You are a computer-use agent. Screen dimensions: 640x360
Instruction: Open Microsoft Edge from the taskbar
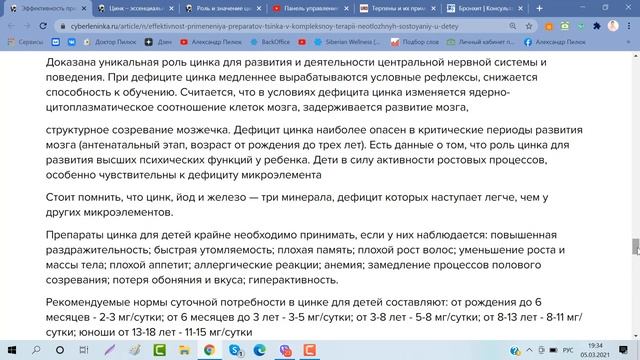click(260, 350)
